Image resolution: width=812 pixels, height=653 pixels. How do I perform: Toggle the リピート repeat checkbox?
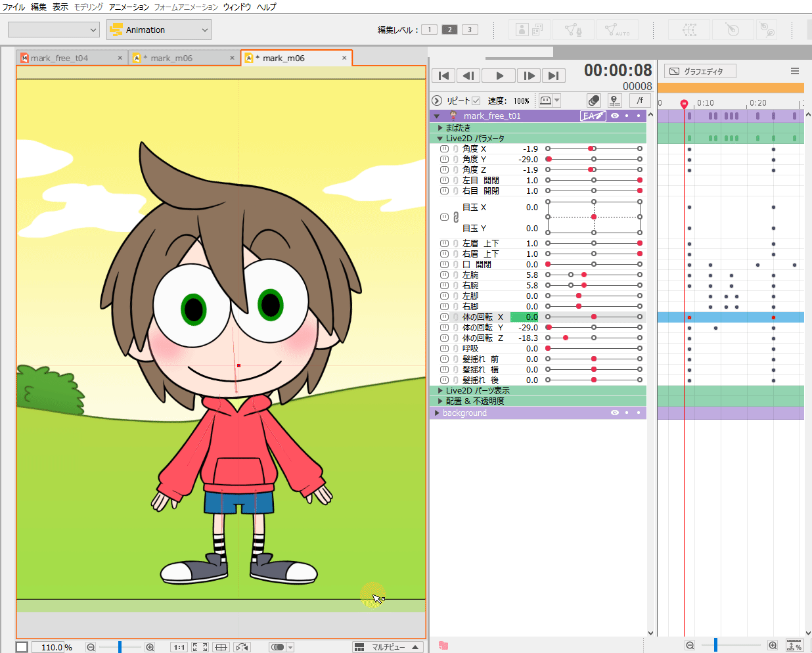click(476, 101)
